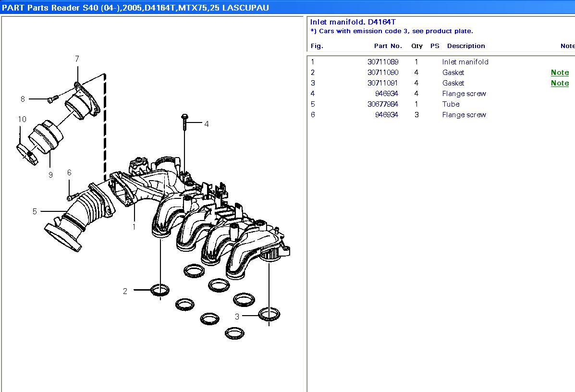
Task: Select part number 30711091
Action: click(383, 83)
